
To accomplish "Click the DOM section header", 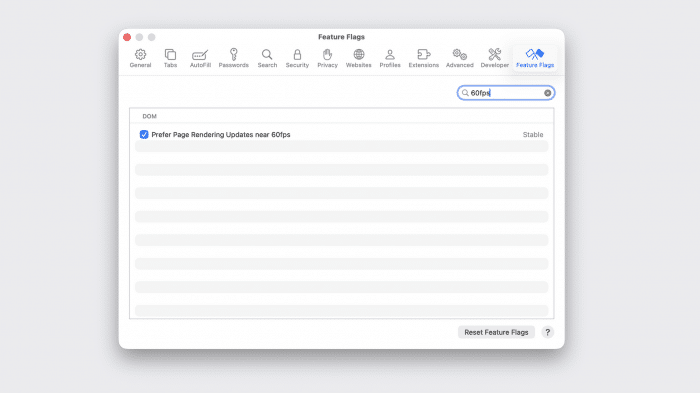I will tap(150, 116).
